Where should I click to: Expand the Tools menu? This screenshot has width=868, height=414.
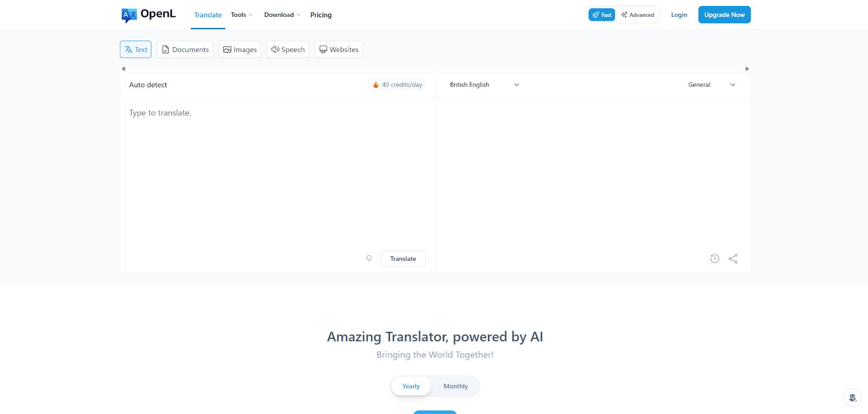241,15
